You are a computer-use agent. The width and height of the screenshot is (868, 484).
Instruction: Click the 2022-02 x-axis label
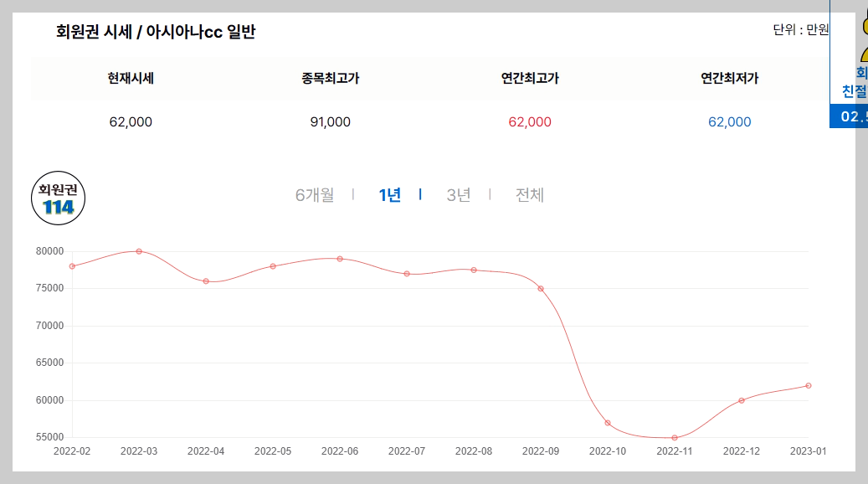tap(72, 451)
